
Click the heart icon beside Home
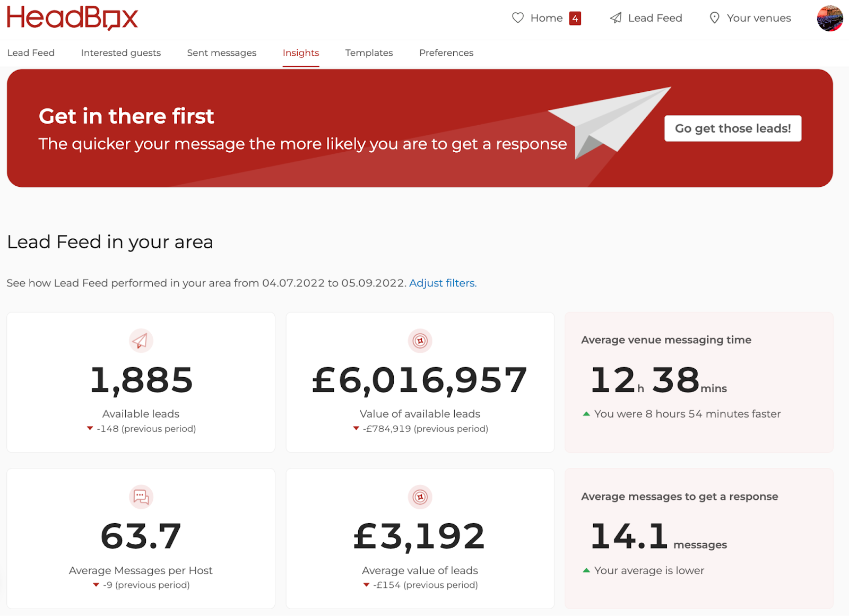coord(518,18)
